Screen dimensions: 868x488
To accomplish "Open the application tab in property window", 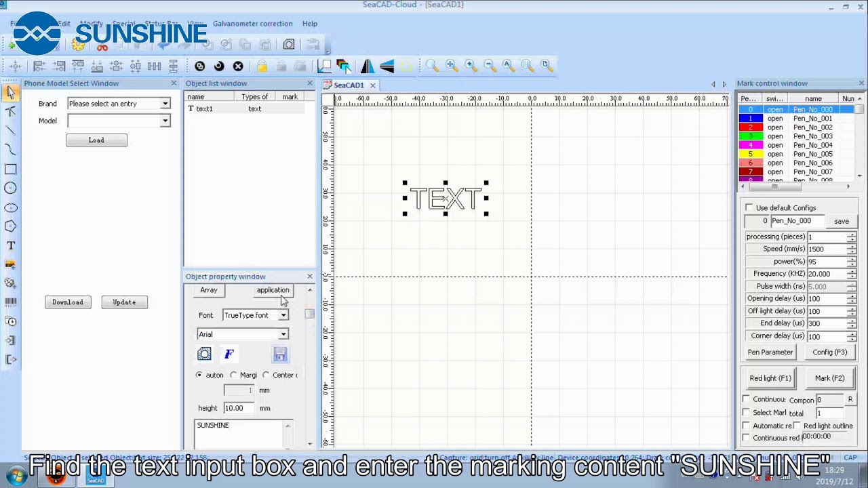I will [x=273, y=290].
